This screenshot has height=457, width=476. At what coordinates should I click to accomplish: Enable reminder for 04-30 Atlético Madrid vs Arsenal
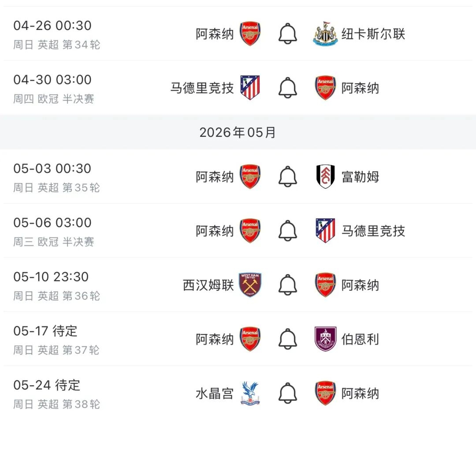[288, 88]
